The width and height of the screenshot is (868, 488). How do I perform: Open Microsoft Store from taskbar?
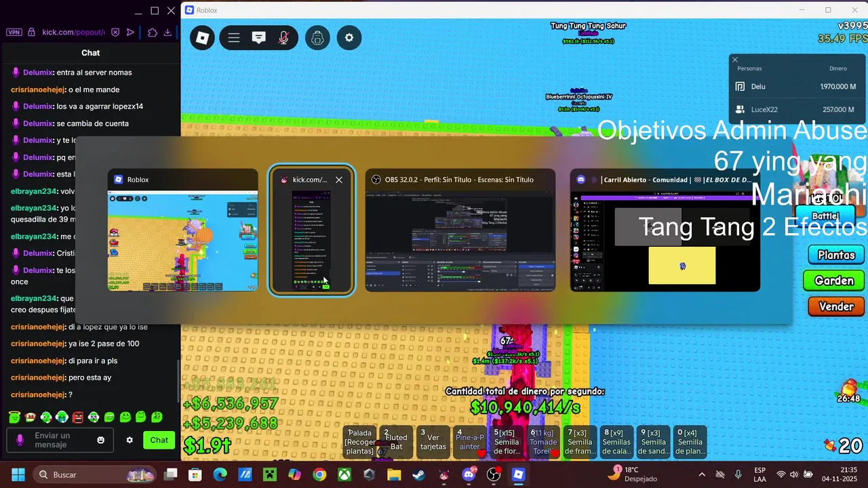(195, 474)
